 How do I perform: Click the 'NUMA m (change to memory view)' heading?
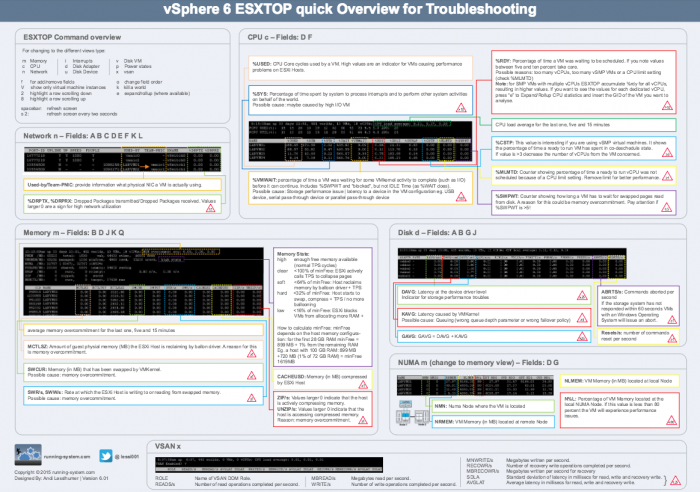click(x=456, y=363)
